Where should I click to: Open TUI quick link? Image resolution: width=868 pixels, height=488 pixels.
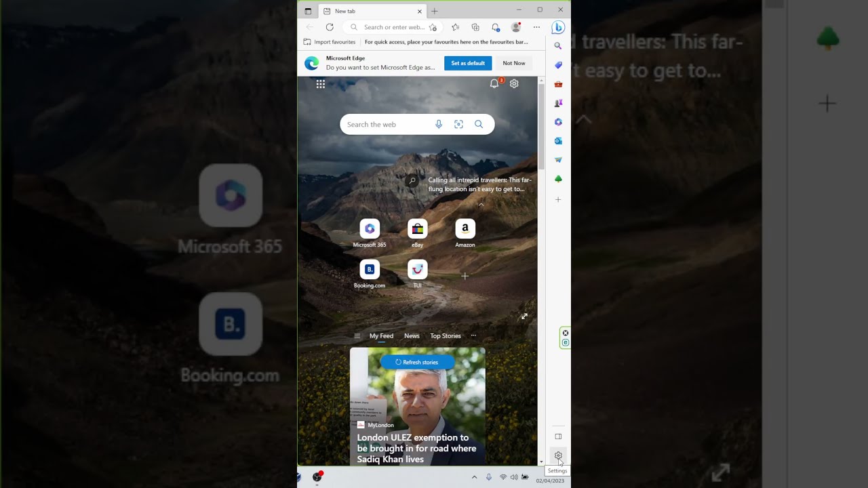point(417,274)
